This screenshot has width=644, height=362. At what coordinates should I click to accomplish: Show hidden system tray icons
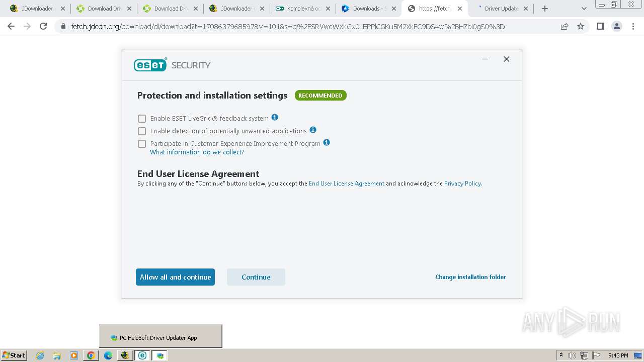[x=561, y=355]
